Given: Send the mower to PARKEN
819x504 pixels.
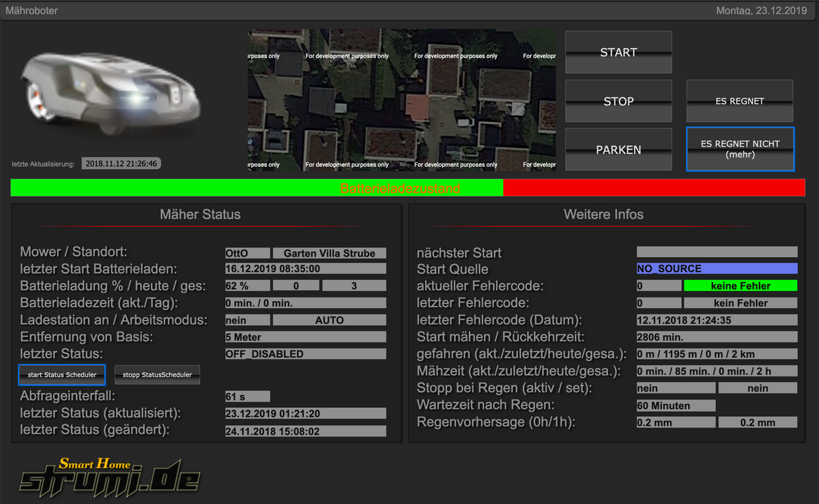Looking at the screenshot, I should (618, 149).
